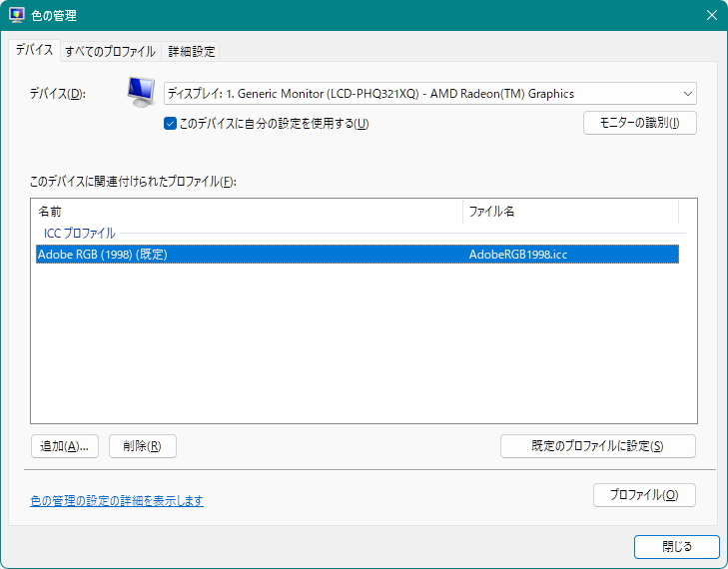Screen dimensions: 728x569
Task: Click the Color Management title bar icon
Action: pos(17,15)
